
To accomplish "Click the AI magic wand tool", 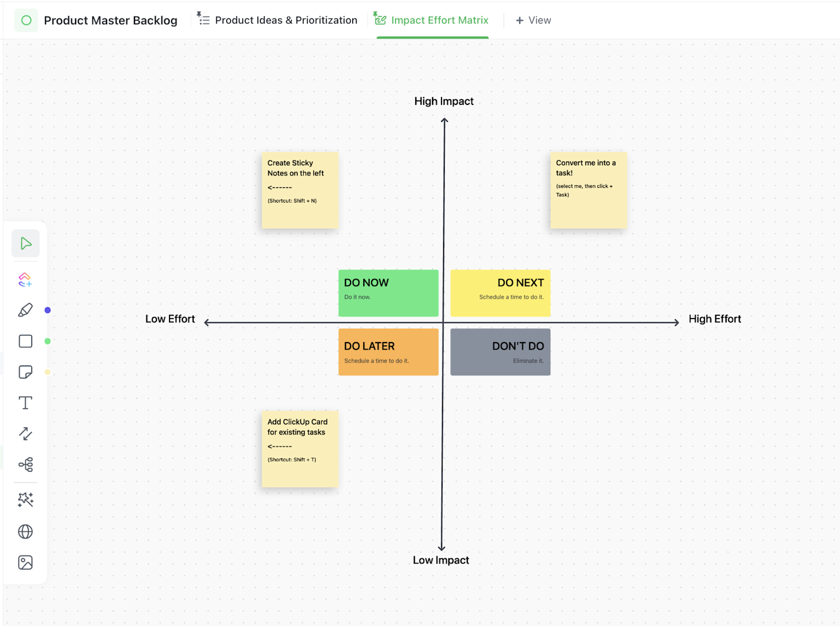I will [x=25, y=500].
